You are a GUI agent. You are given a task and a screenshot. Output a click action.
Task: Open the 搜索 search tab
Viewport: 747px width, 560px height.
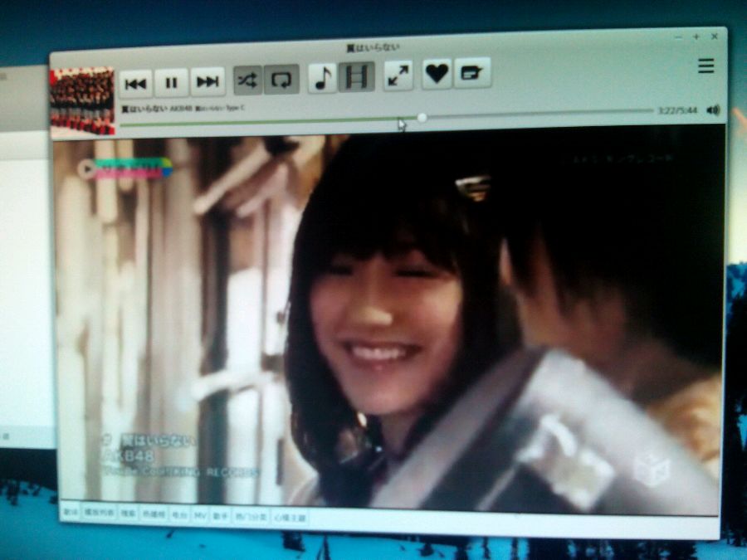128,514
